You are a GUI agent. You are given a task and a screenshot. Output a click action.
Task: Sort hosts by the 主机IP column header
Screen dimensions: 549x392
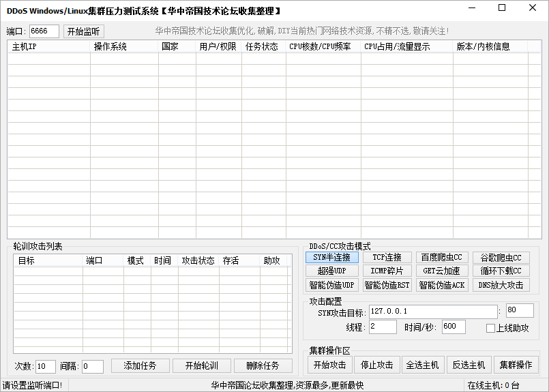[x=48, y=47]
